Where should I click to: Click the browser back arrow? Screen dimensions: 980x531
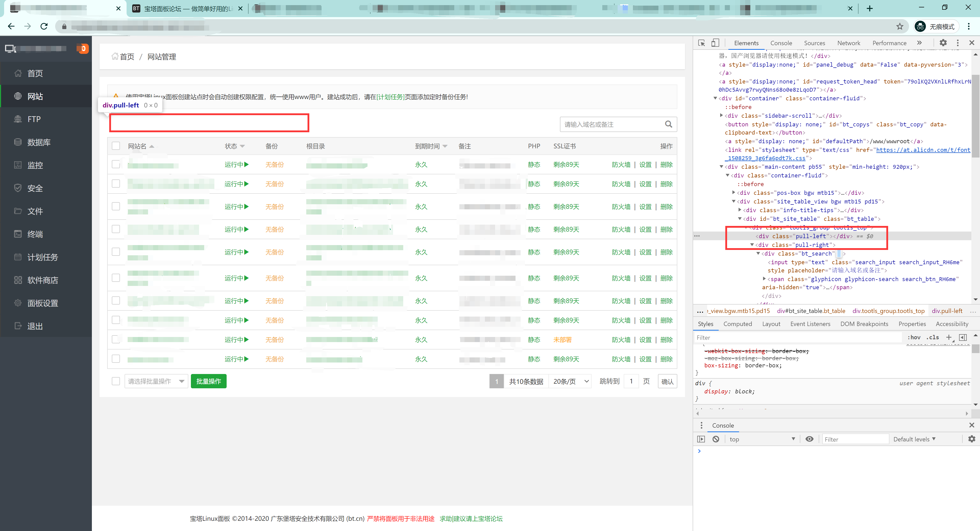[11, 26]
